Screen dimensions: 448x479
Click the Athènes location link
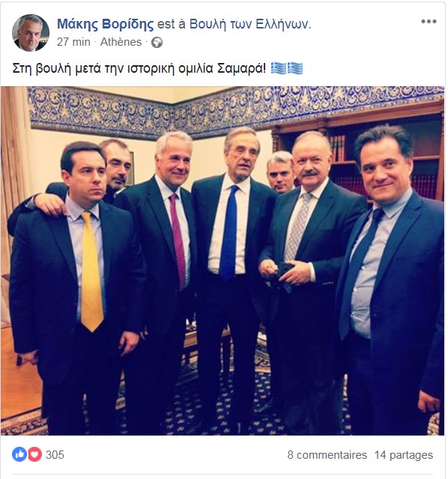[121, 42]
